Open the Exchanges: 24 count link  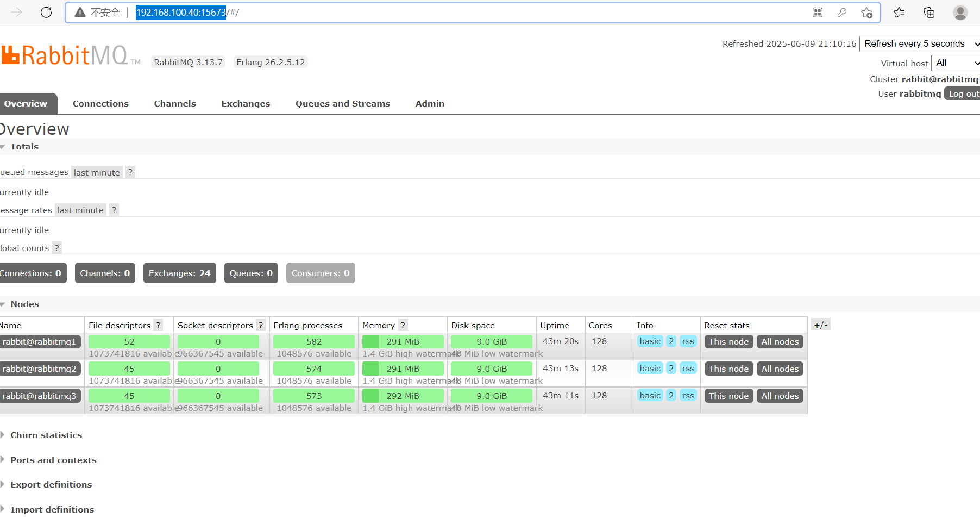[180, 273]
